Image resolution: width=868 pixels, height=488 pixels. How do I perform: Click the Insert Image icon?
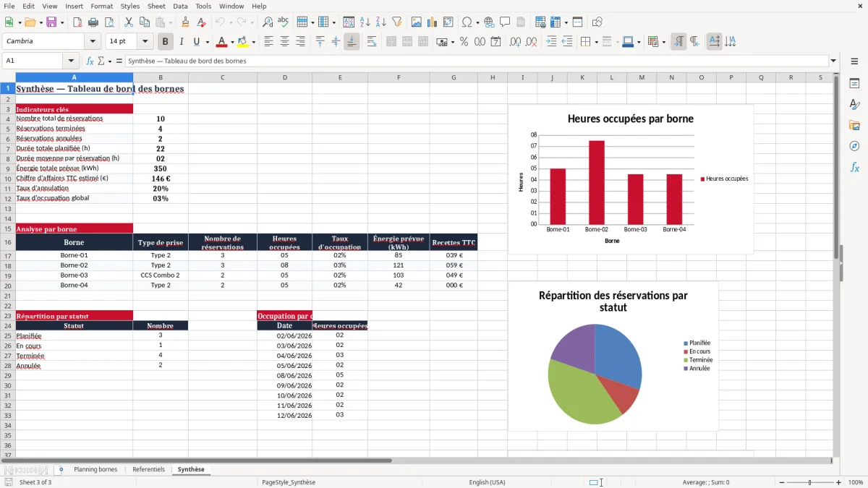coord(417,22)
